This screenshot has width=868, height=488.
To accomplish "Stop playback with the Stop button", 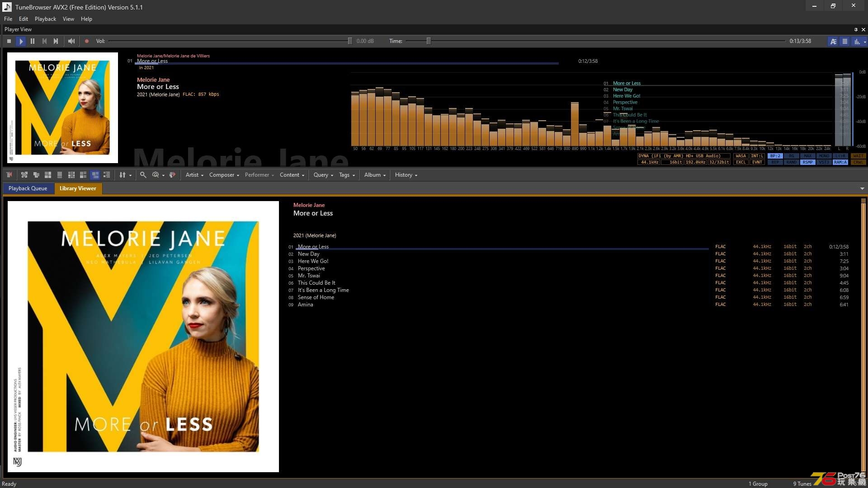I will 9,41.
